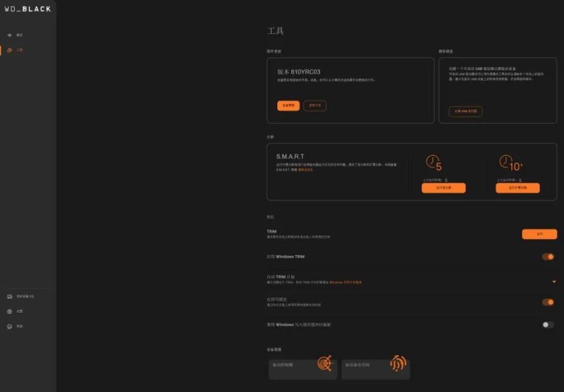Image resolution: width=564 pixels, height=392 pixels.
Task: Click the fingerprint icon on identify namespace card
Action: pos(398,363)
